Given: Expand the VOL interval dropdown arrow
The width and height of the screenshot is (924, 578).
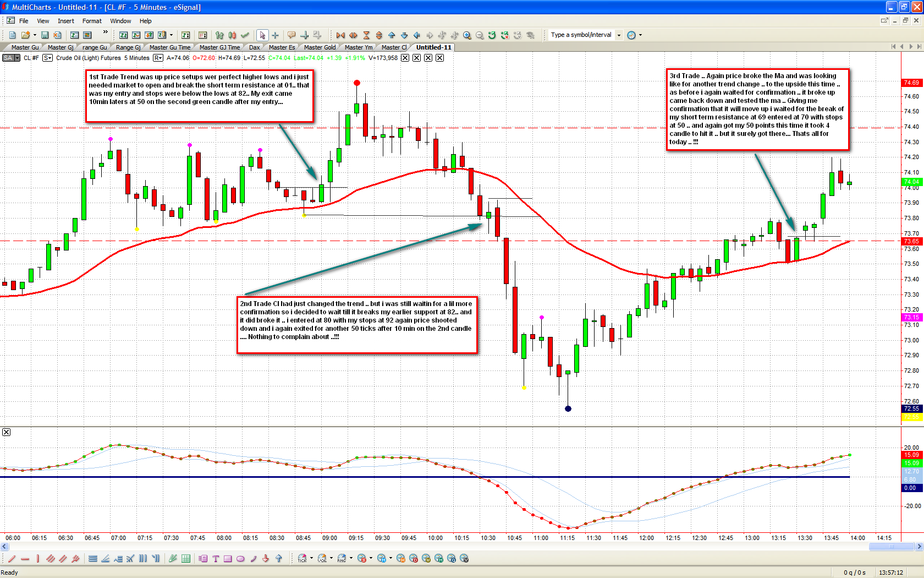Looking at the screenshot, I should click(x=332, y=558).
